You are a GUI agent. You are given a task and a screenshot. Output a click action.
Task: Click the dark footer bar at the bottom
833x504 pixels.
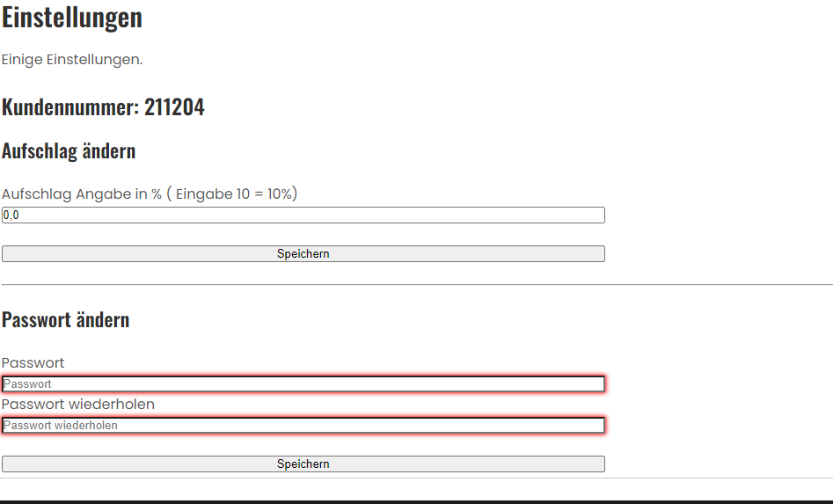(x=416, y=501)
